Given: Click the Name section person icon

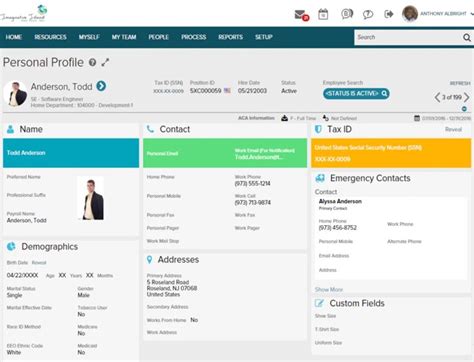Looking at the screenshot, I should (10, 129).
